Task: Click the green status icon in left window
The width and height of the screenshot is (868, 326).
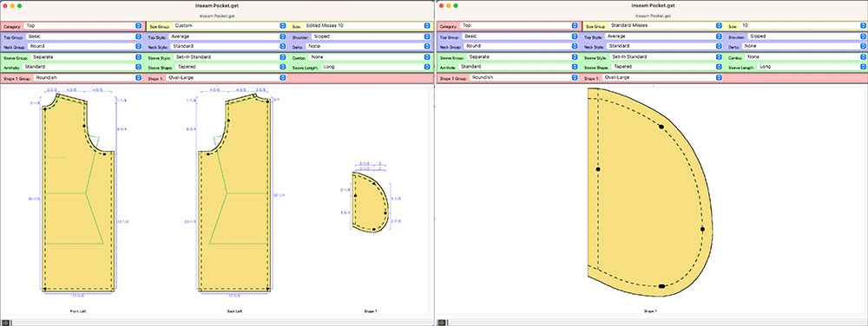Action: [5, 322]
